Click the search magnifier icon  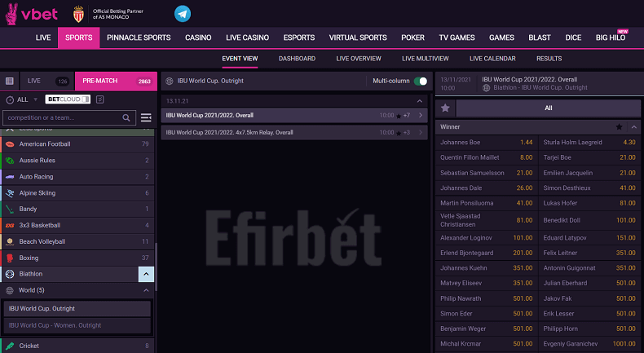pos(126,118)
